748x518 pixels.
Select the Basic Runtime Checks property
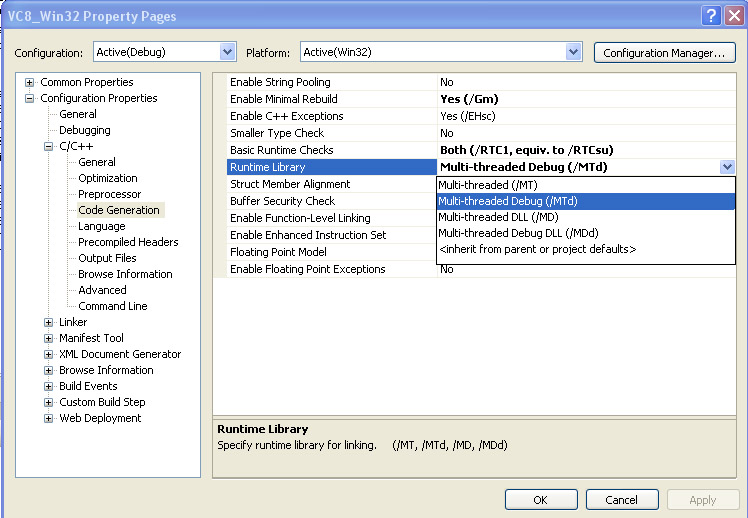[332, 150]
